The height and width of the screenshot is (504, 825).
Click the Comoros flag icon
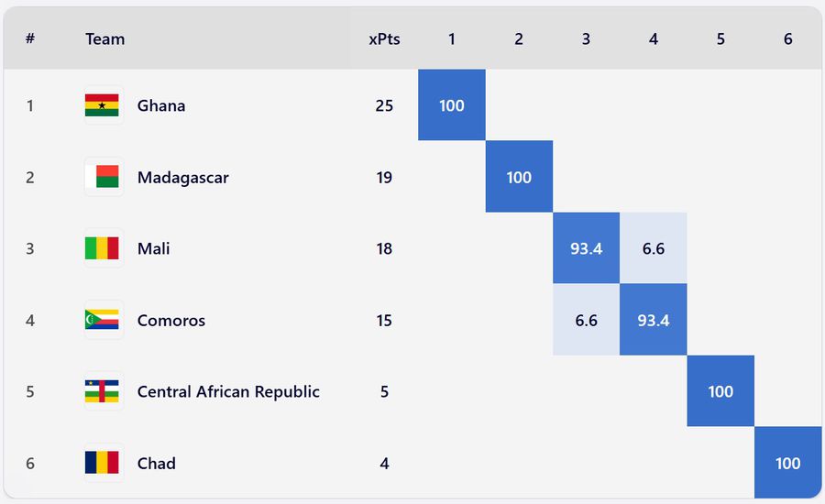[102, 320]
